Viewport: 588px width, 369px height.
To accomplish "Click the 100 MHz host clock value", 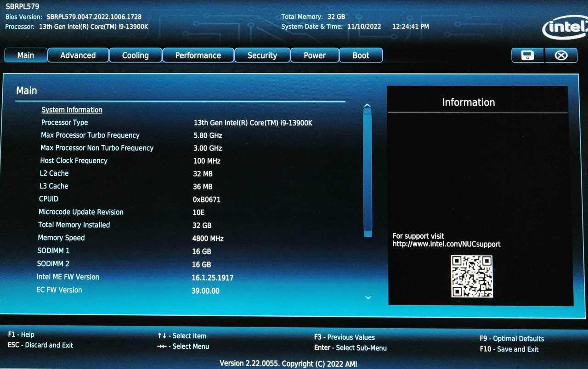I will [x=207, y=161].
